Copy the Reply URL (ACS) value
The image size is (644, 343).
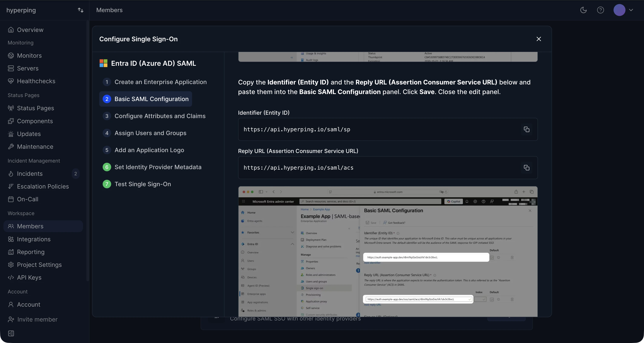(526, 168)
